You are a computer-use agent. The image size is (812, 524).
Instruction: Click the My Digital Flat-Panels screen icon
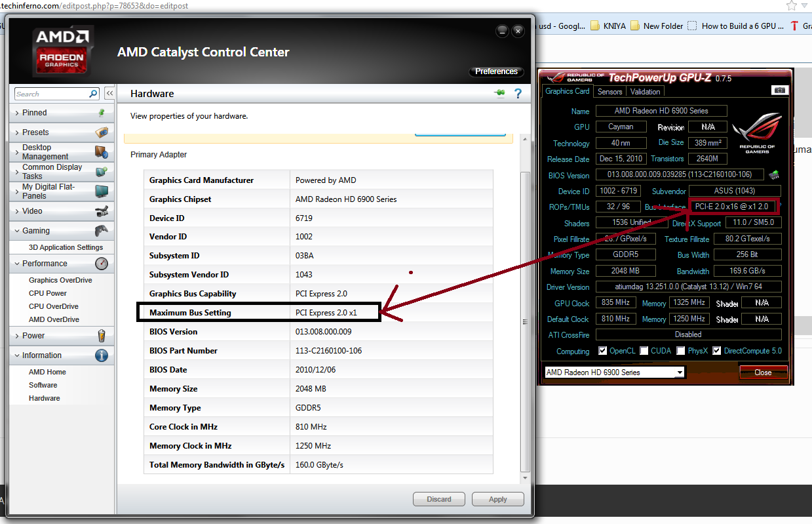[x=102, y=191]
